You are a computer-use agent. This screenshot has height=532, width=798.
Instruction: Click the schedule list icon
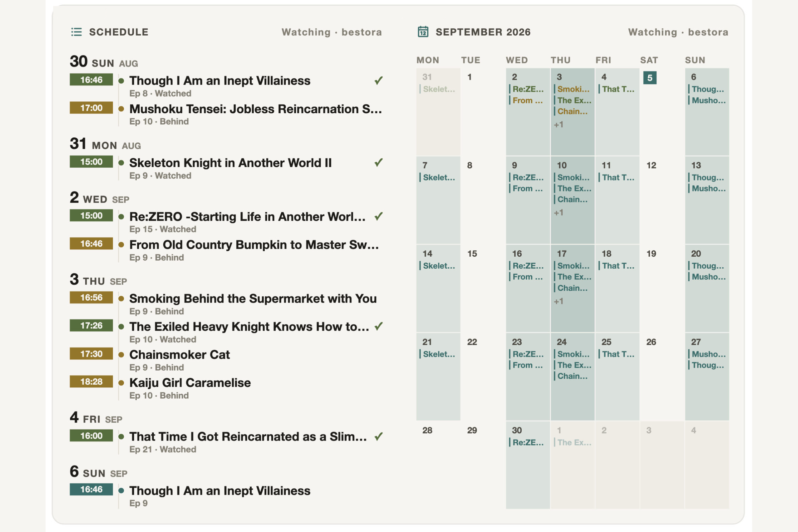76,32
